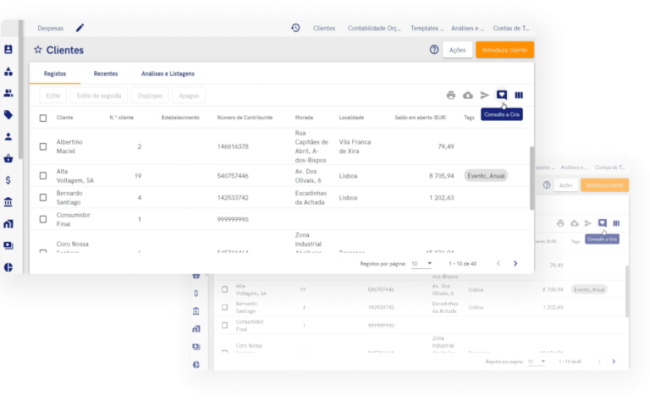
Task: Click the dollar icon in background window sidebar
Action: [196, 293]
